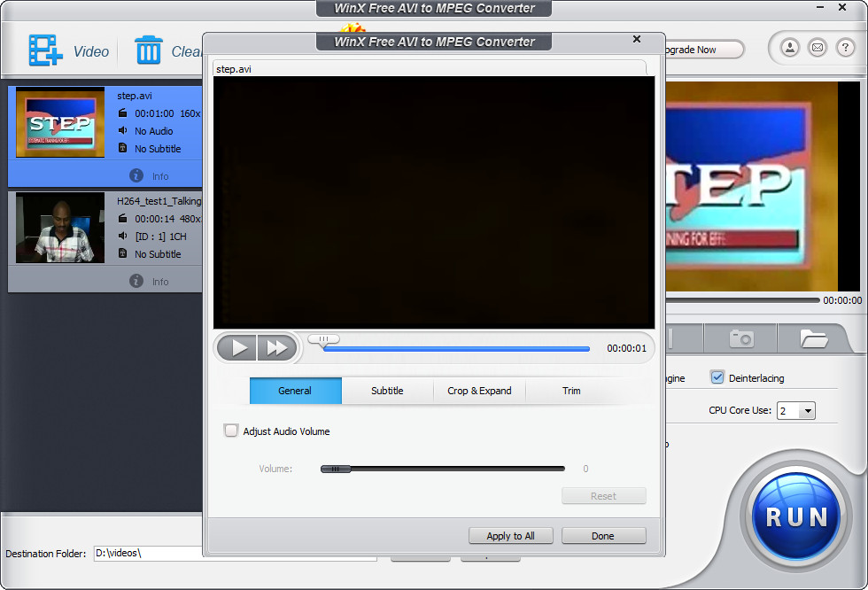This screenshot has width=868, height=590.
Task: Switch to the Subtitle tab
Action: tap(387, 391)
